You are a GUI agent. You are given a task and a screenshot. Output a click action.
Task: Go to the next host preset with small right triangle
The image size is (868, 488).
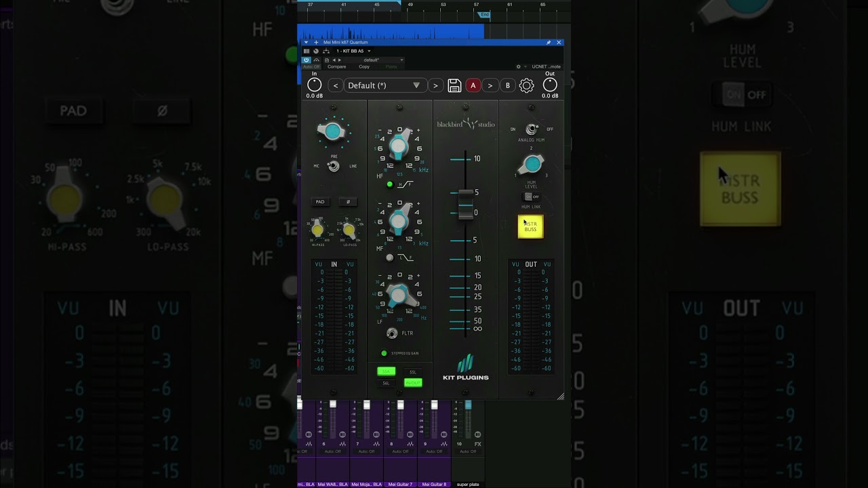(340, 60)
